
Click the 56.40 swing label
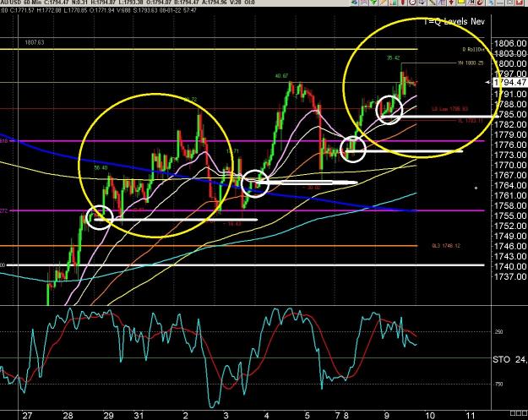(x=101, y=167)
